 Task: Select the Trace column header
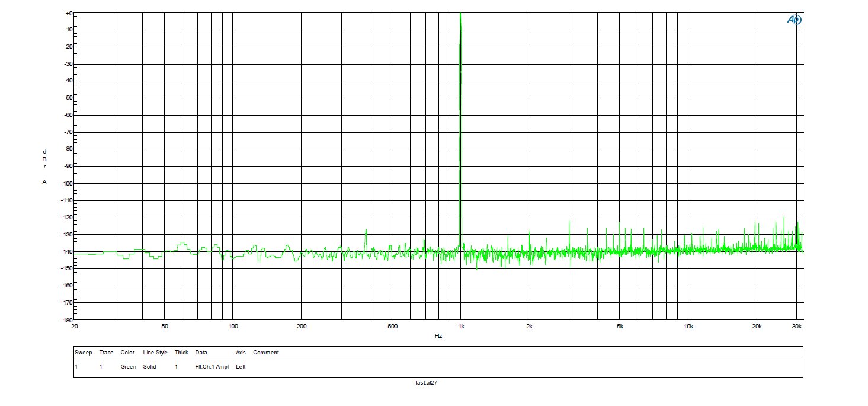106,353
